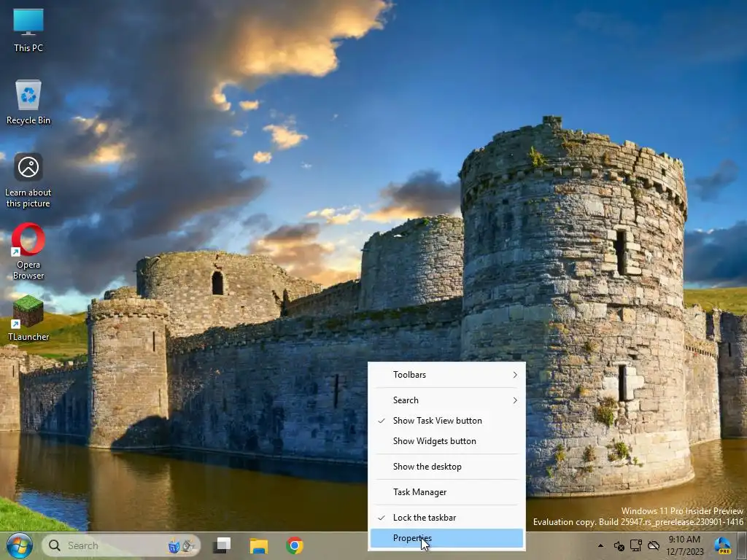The width and height of the screenshot is (747, 560).
Task: Open Task View from the taskbar
Action: tap(222, 545)
